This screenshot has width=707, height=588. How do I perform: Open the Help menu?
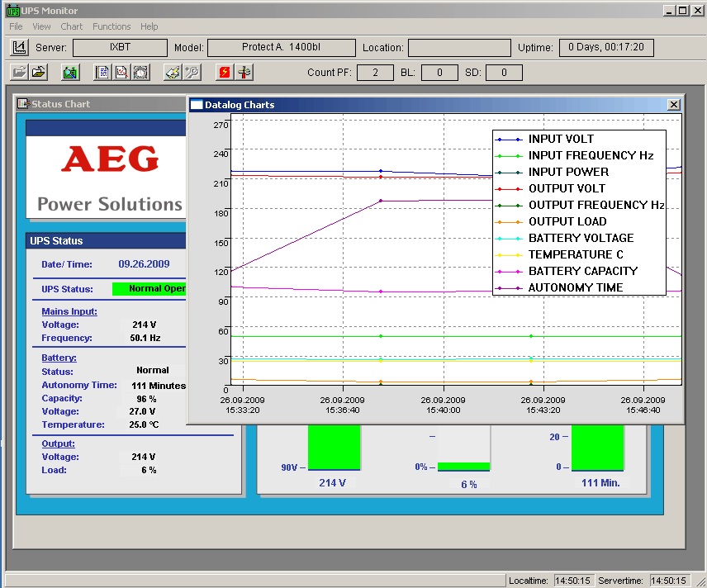pos(149,26)
